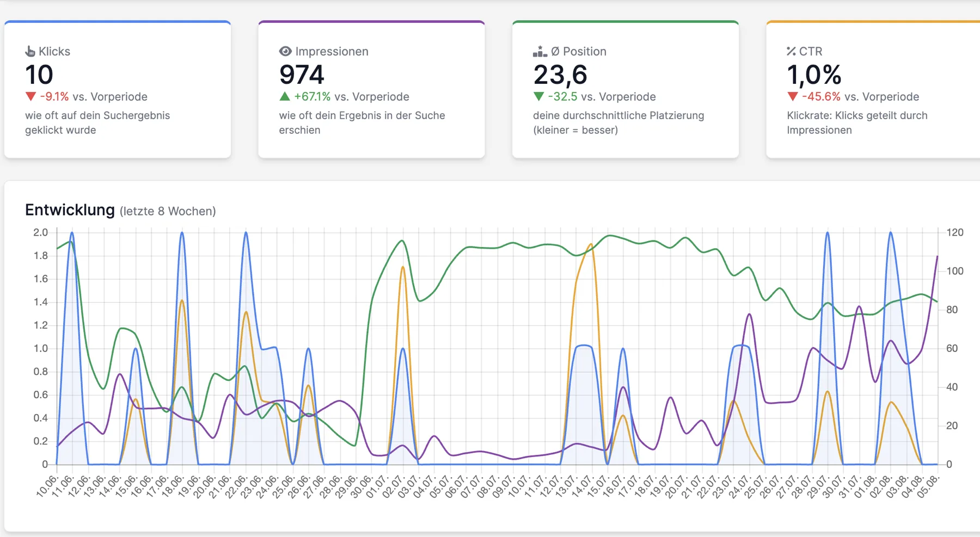Select the Klicks value 10
The width and height of the screenshot is (980, 537).
click(x=39, y=75)
